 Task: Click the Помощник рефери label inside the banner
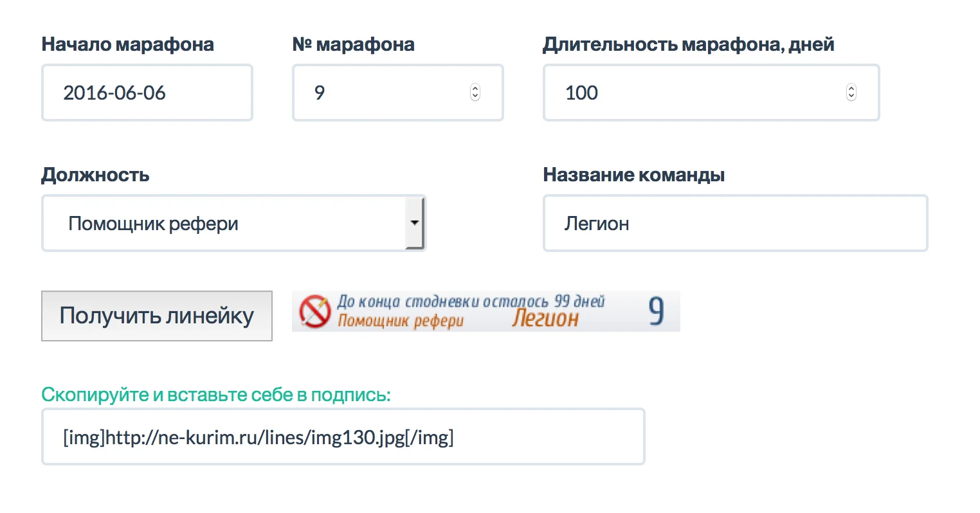(x=397, y=319)
